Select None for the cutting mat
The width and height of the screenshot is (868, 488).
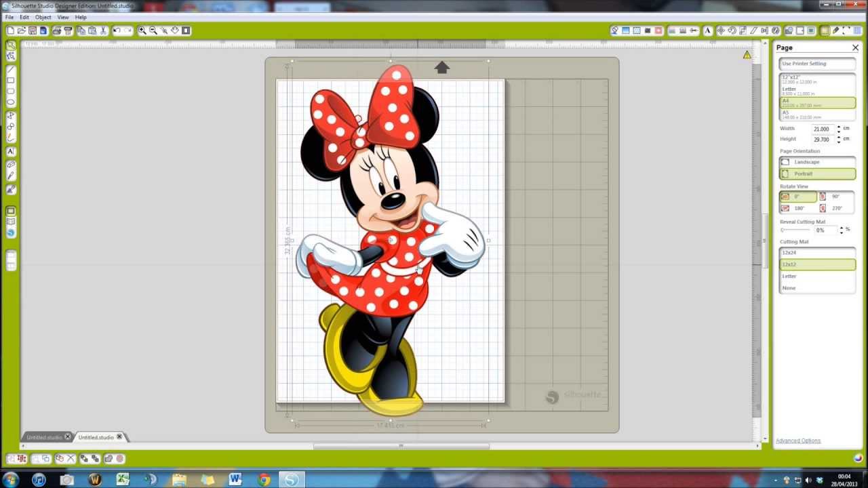(817, 288)
